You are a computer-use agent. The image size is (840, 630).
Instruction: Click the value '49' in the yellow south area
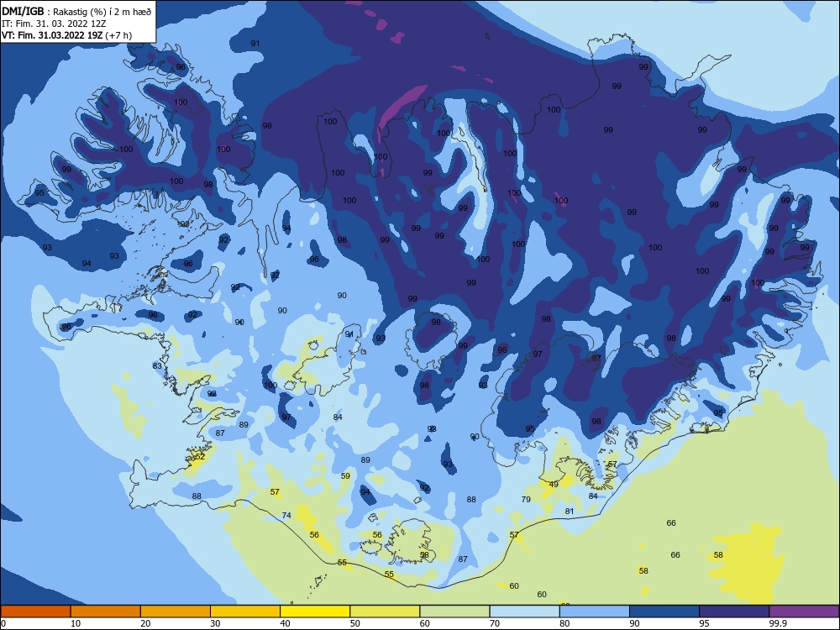554,485
